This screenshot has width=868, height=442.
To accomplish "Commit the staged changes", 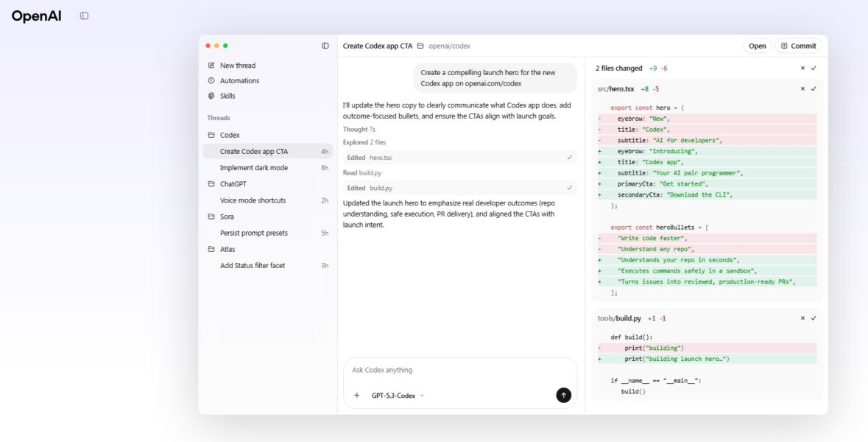I will [x=800, y=46].
